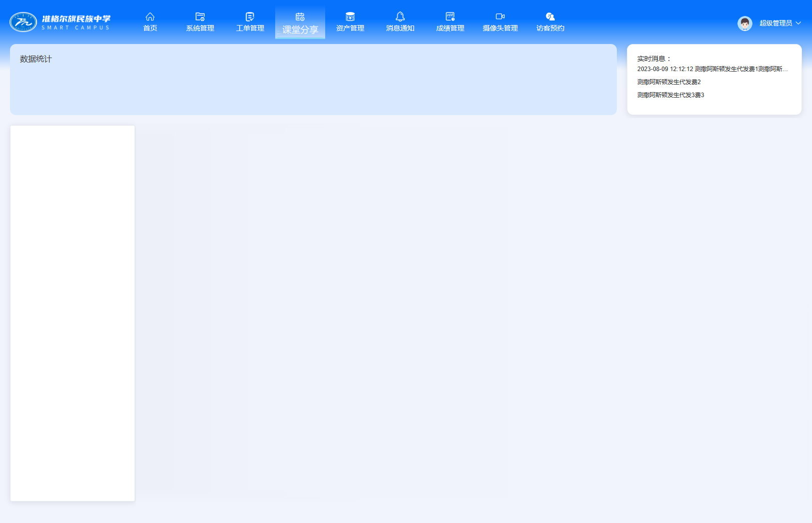Open the 超级管理员 account name

(x=775, y=23)
